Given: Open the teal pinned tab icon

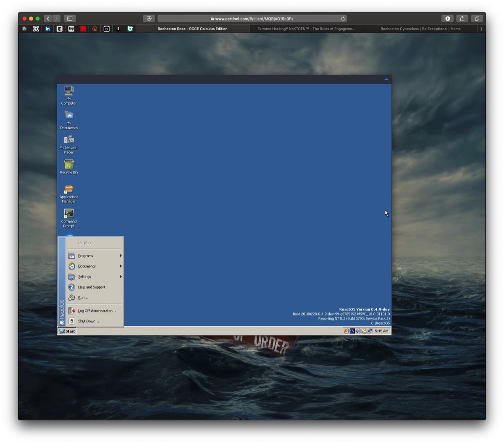Looking at the screenshot, I should 130,29.
